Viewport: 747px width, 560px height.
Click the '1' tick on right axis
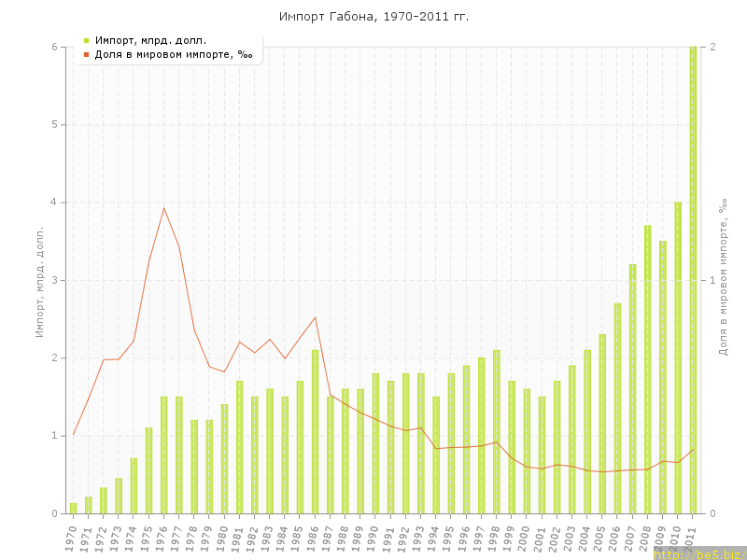(713, 280)
